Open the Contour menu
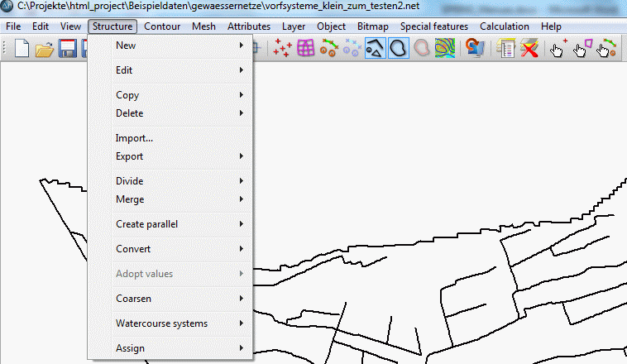The height and width of the screenshot is (364, 627). tap(162, 26)
